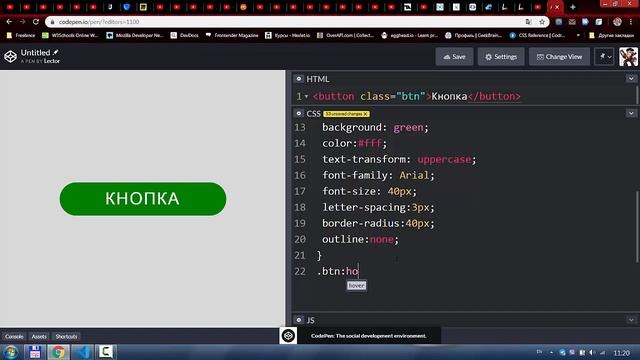Screen dimensions: 640x360
Task: Click the Untitled pen title
Action: click(36, 52)
